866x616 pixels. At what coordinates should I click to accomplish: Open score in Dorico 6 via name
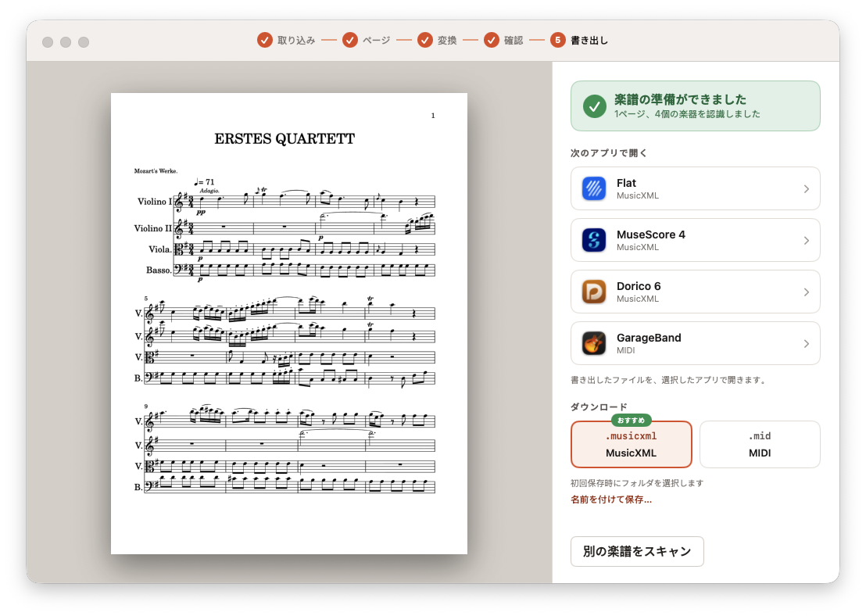pyautogui.click(x=639, y=286)
